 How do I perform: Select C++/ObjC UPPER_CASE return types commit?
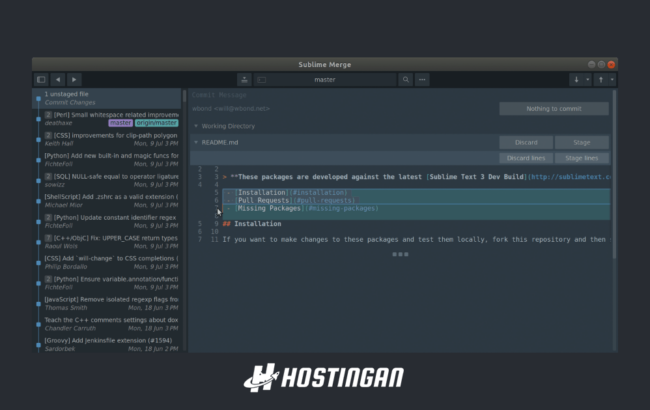point(107,242)
